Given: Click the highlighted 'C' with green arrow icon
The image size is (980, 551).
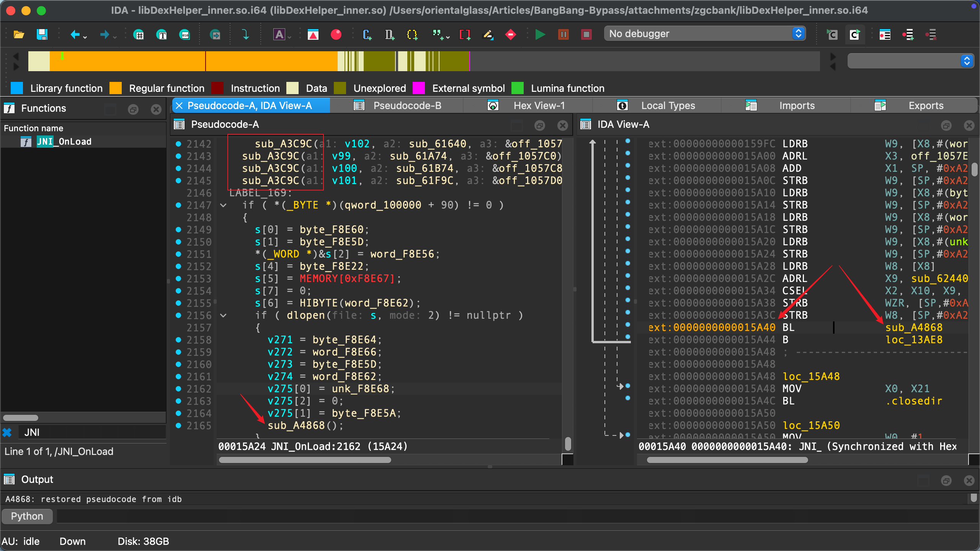Looking at the screenshot, I should click(855, 35).
